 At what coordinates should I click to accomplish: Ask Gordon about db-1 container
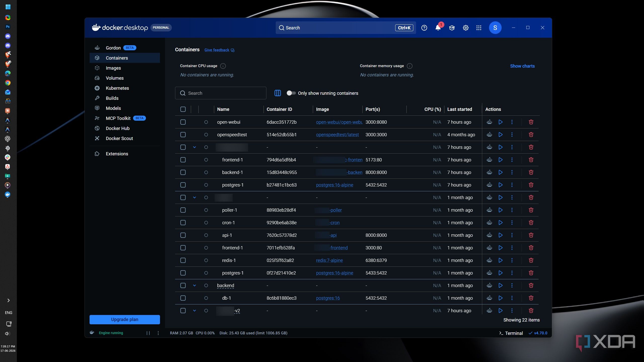pyautogui.click(x=489, y=298)
